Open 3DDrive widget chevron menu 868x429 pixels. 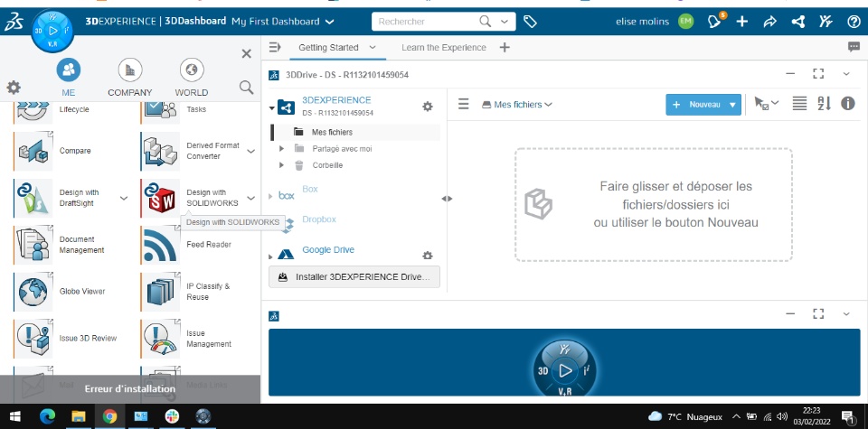tap(846, 73)
